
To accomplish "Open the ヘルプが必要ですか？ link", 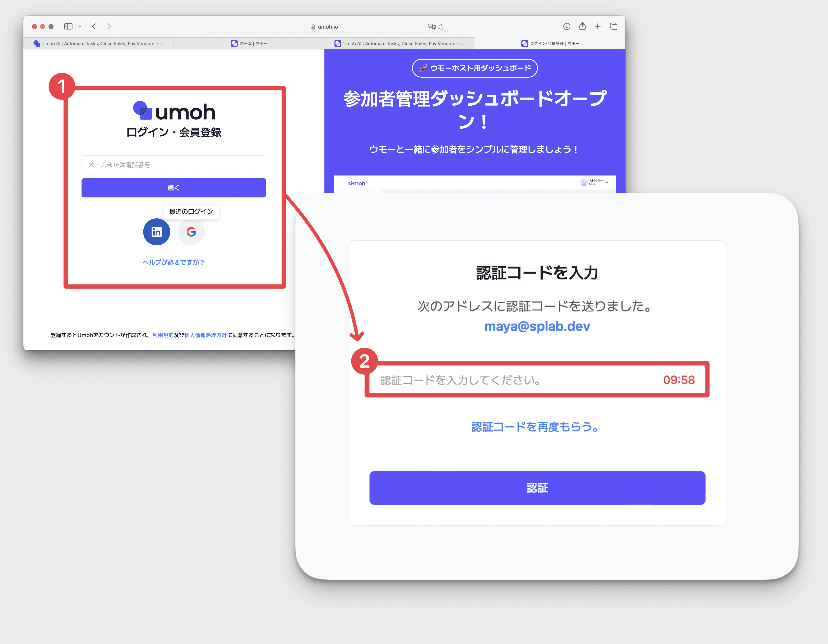I will coord(174,262).
